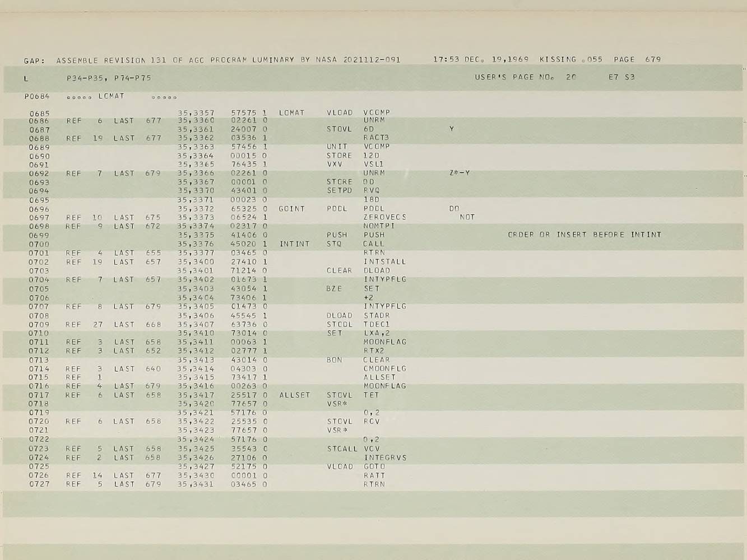Select the 'LOMAT' label on line 0685
The width and height of the screenshot is (747, 560).
[291, 113]
